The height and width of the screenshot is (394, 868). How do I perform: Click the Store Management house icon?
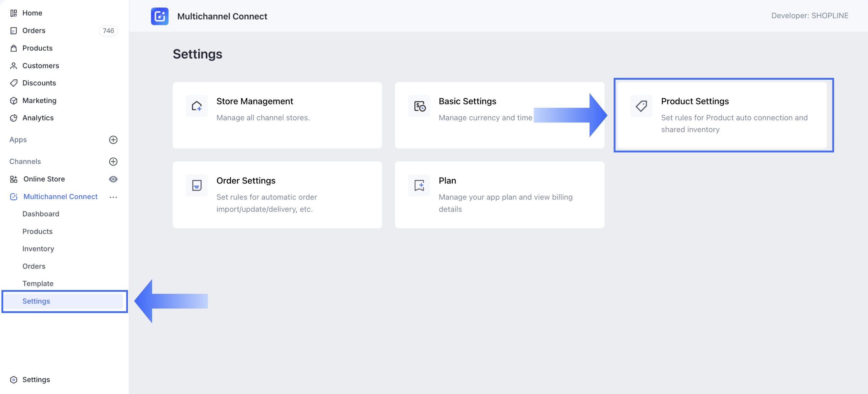click(197, 106)
